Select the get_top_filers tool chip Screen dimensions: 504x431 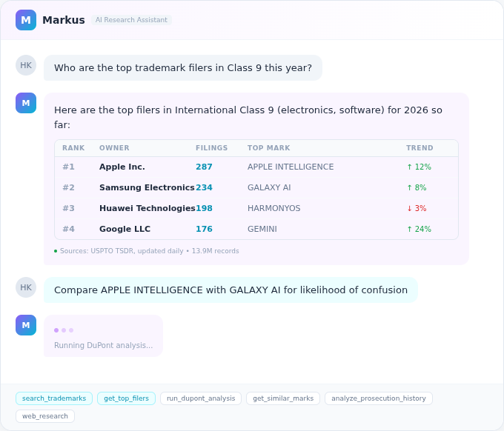click(x=126, y=398)
